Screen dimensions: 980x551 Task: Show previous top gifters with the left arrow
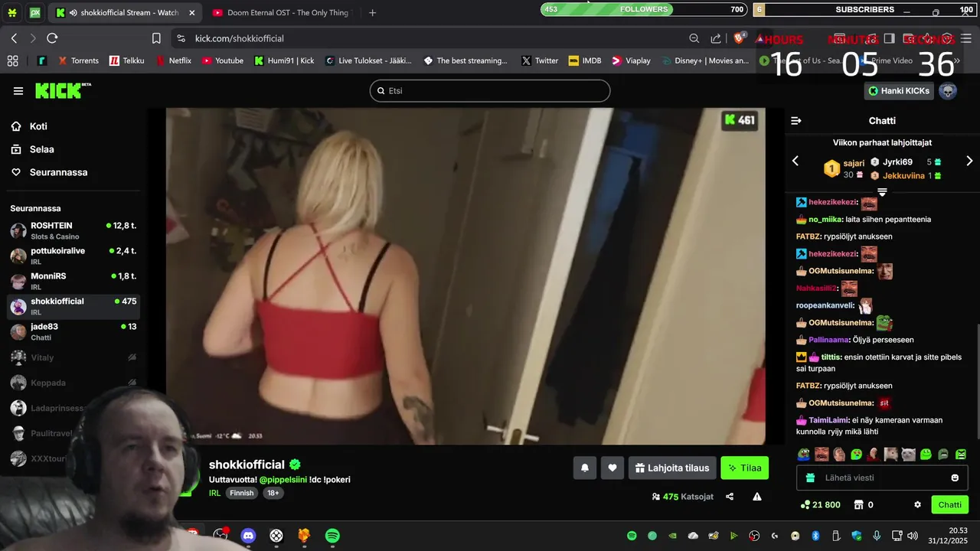point(795,161)
